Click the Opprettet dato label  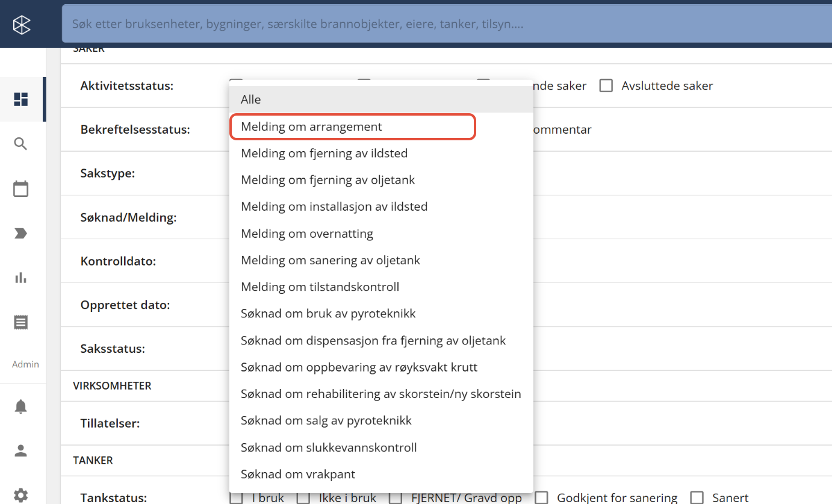click(x=125, y=305)
